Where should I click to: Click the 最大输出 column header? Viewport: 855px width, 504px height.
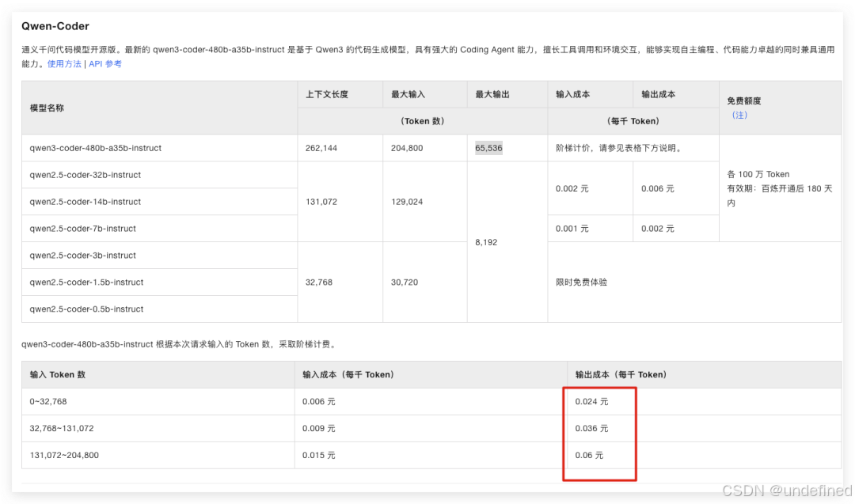[x=492, y=94]
